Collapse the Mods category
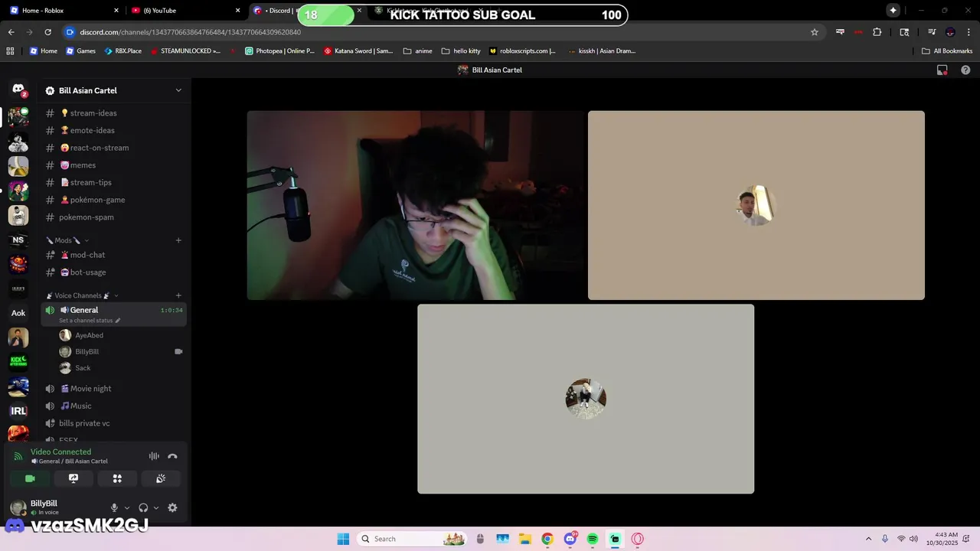Viewport: 980px width, 551px height. [x=67, y=240]
